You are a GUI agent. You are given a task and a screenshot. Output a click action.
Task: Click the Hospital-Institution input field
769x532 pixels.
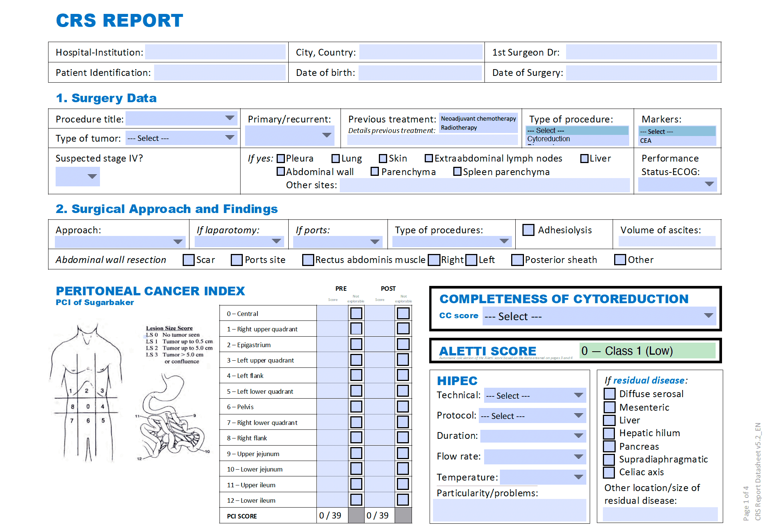click(215, 52)
